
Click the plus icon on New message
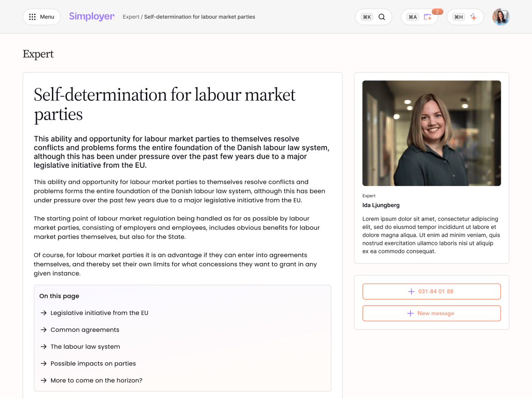(x=410, y=313)
